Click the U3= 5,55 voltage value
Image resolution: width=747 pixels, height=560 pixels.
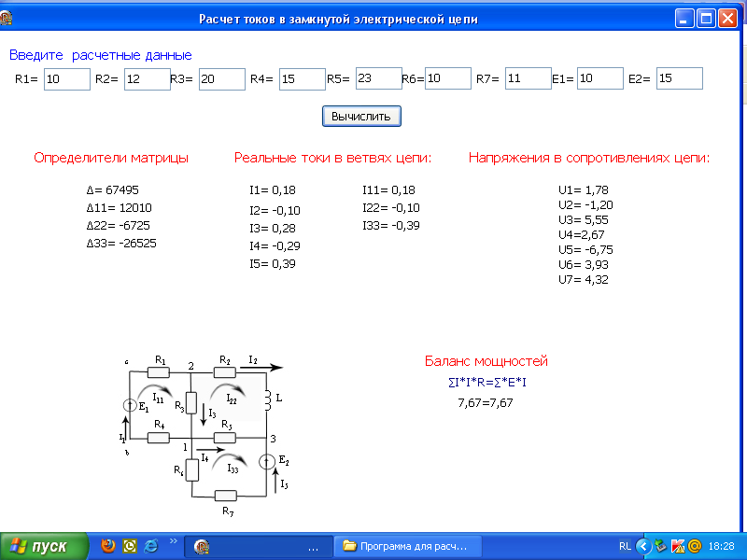[584, 219]
